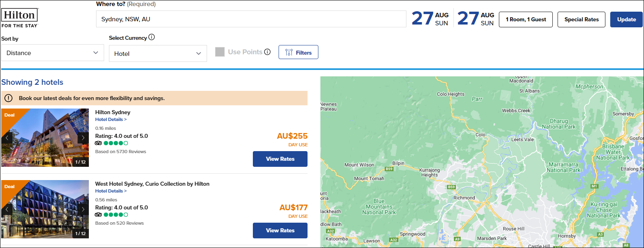This screenshot has height=248, width=644.
Task: Click the M1 motorway marker on map
Action: [594, 186]
